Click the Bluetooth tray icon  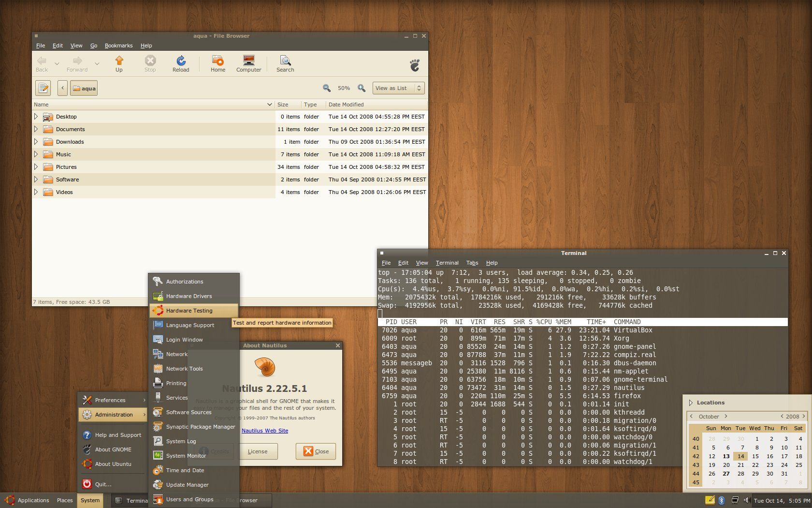(722, 500)
